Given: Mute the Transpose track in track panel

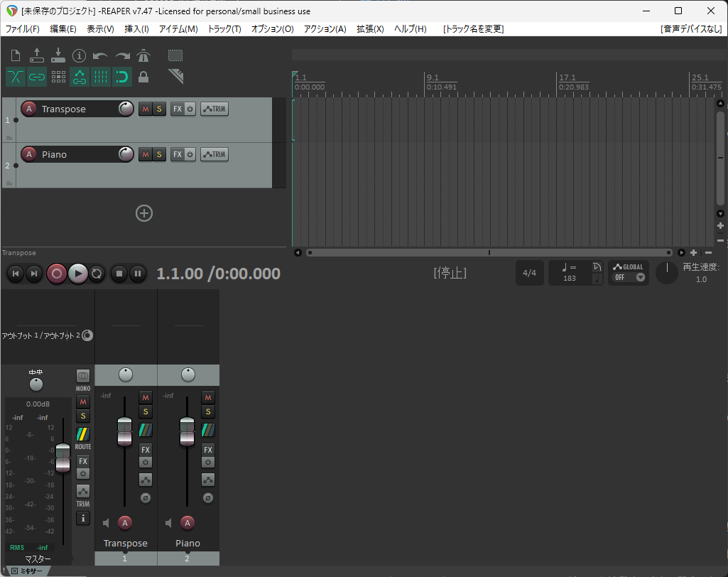Looking at the screenshot, I should pos(146,109).
